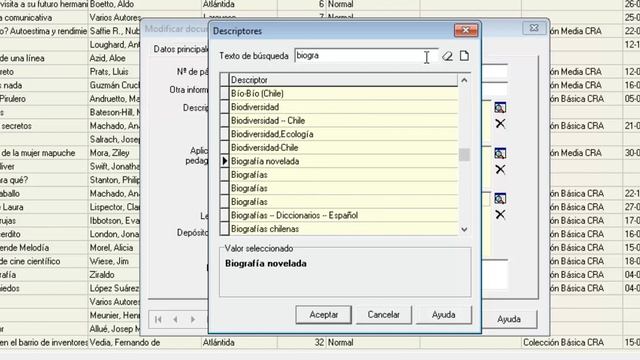
Task: Click the scroll down arrow of descriptor list
Action: [x=464, y=229]
